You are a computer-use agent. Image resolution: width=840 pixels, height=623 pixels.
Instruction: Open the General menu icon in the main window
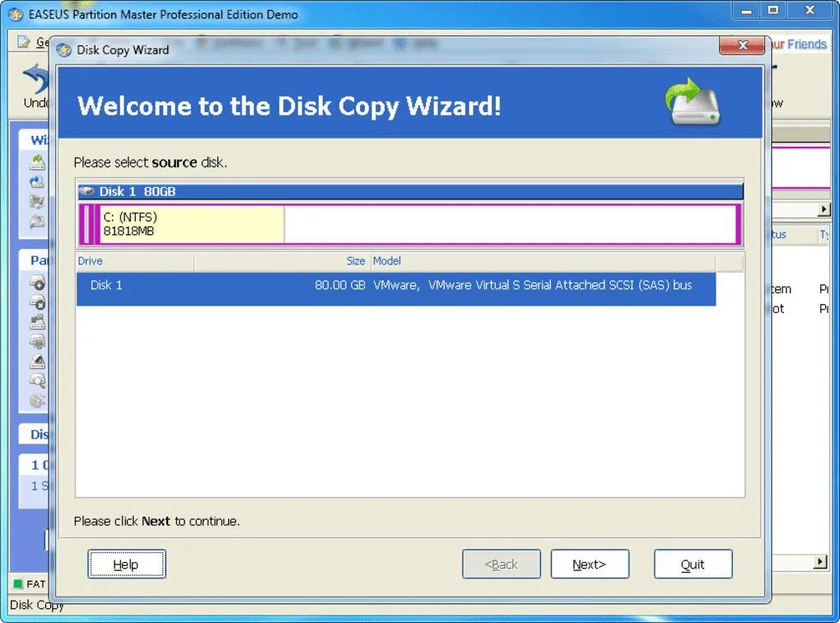pyautogui.click(x=24, y=42)
